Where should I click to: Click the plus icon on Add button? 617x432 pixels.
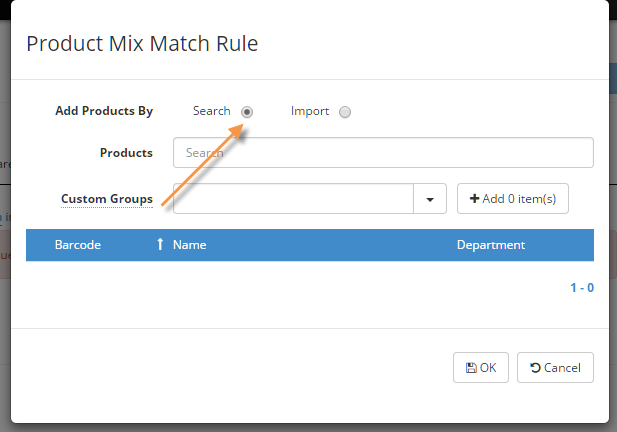click(474, 199)
